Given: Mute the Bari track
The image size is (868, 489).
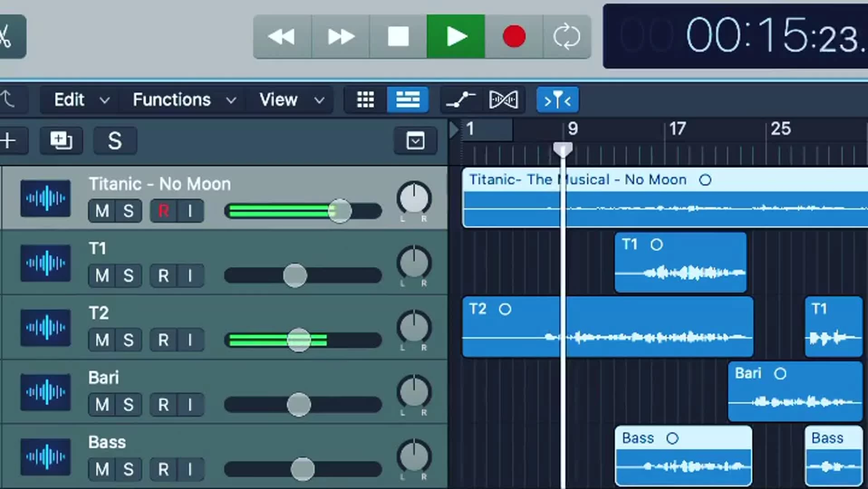Looking at the screenshot, I should tap(102, 405).
